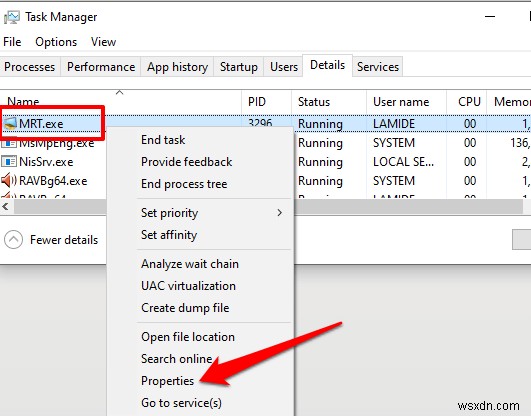Click the MsMpEng.exe process icon
This screenshot has width=531, height=416.
tap(9, 143)
